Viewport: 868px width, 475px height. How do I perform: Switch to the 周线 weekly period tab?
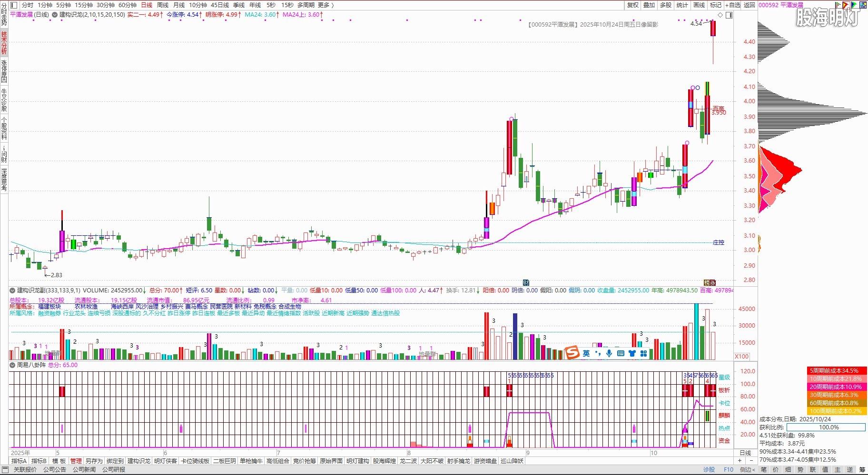[x=163, y=5]
